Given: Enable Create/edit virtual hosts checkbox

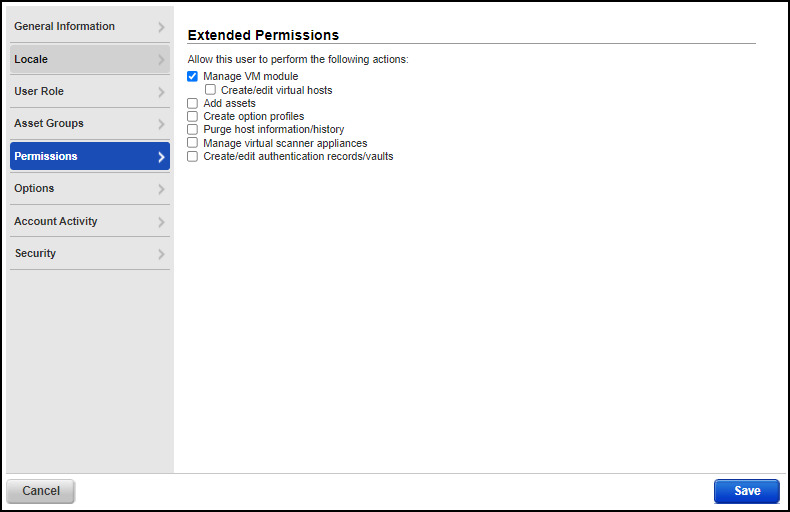Looking at the screenshot, I should (x=210, y=90).
